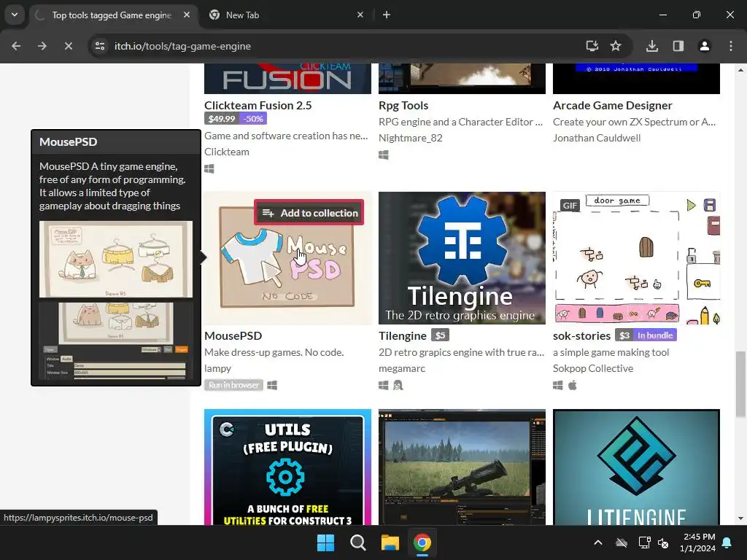Open volume muted icon in tray
Image resolution: width=747 pixels, height=560 pixels.
pos(662,542)
